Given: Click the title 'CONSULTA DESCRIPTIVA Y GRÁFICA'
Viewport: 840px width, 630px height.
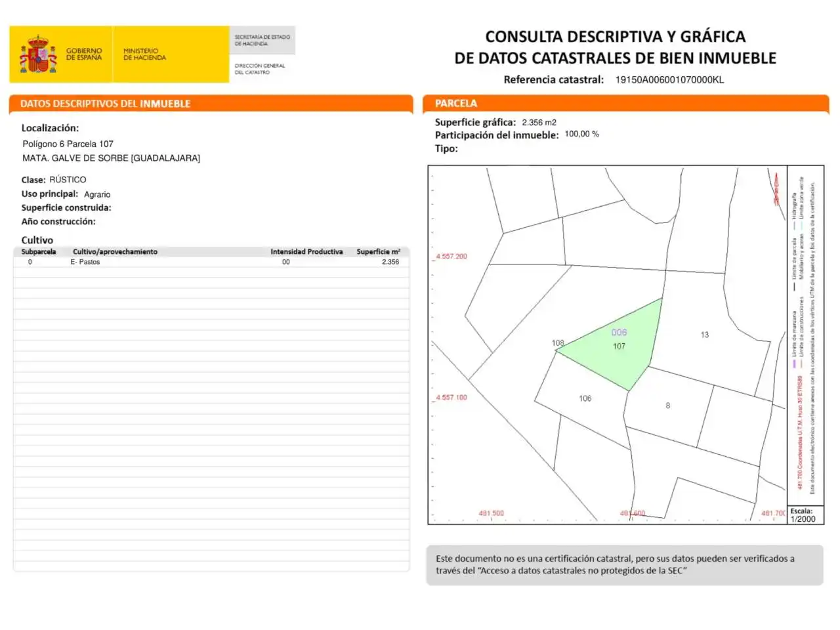Looking at the screenshot, I should pos(615,36).
